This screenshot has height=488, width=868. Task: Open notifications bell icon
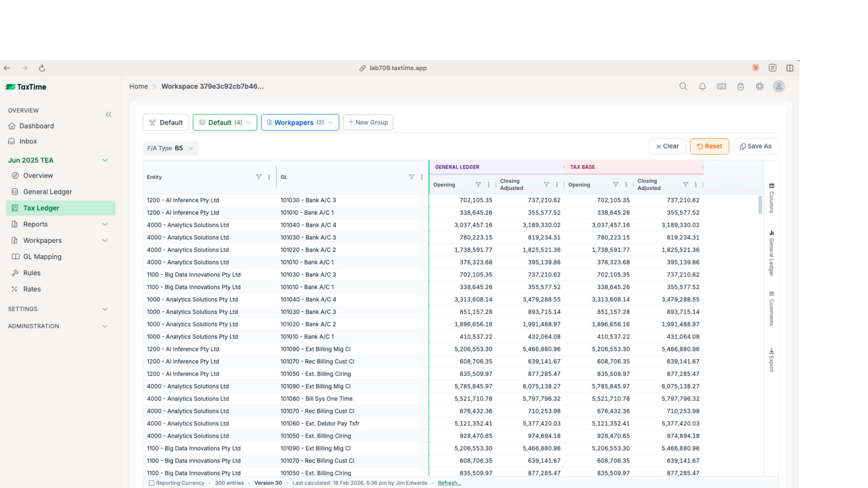click(x=702, y=86)
